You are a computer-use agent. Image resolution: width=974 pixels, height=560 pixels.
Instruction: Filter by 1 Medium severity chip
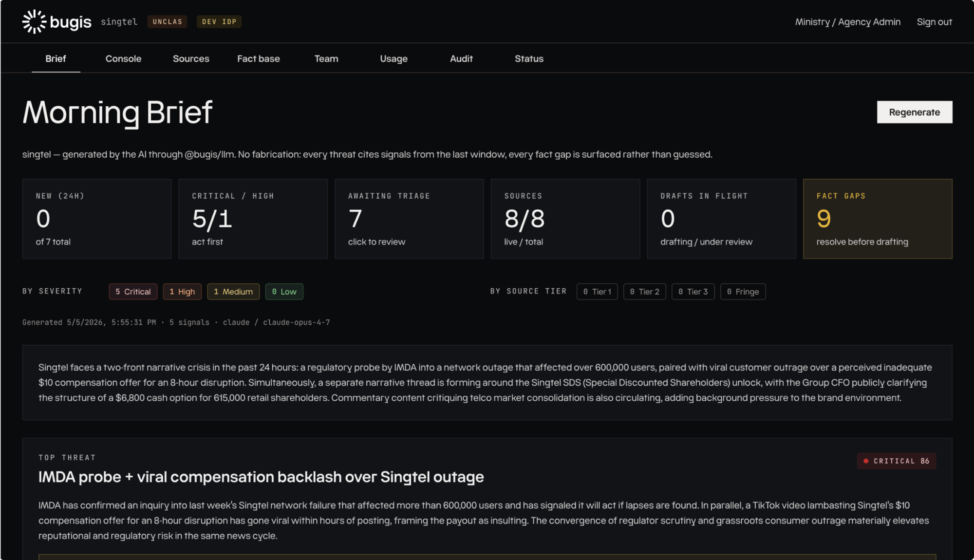(233, 291)
